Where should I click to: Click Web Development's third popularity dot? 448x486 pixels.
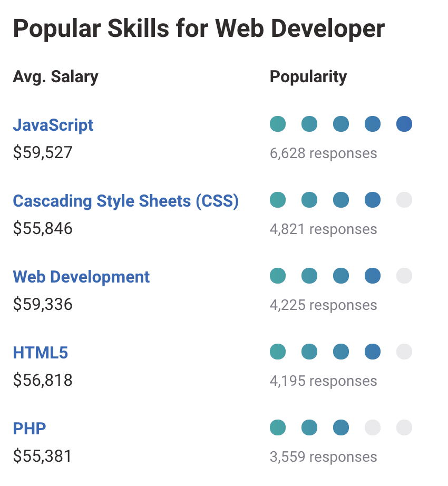tap(341, 276)
